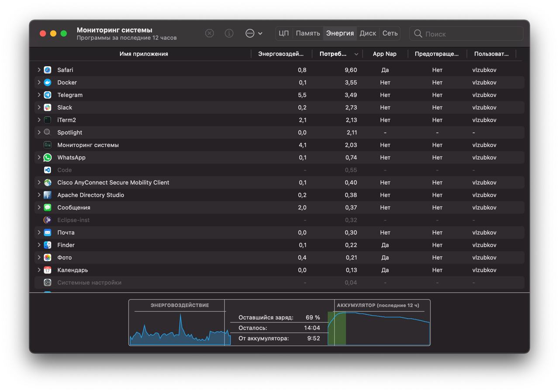This screenshot has width=559, height=392.
Task: Expand the Cisco AnyConnect row
Action: (39, 182)
